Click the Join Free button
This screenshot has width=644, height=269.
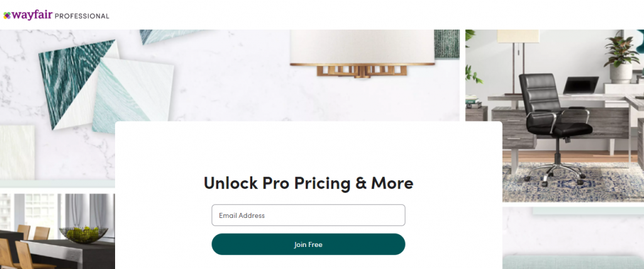tap(308, 244)
